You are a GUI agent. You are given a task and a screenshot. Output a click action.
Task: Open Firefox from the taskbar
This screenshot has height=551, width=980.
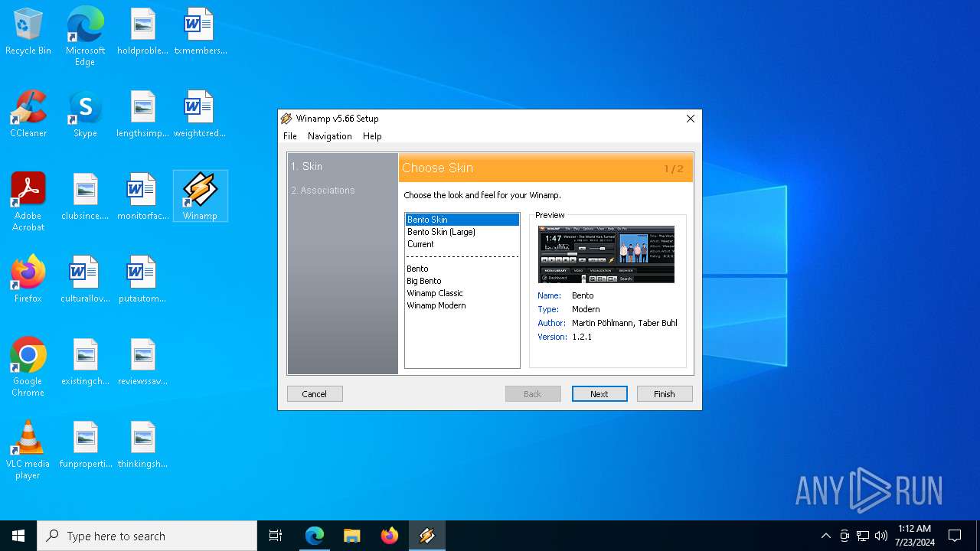(x=390, y=536)
